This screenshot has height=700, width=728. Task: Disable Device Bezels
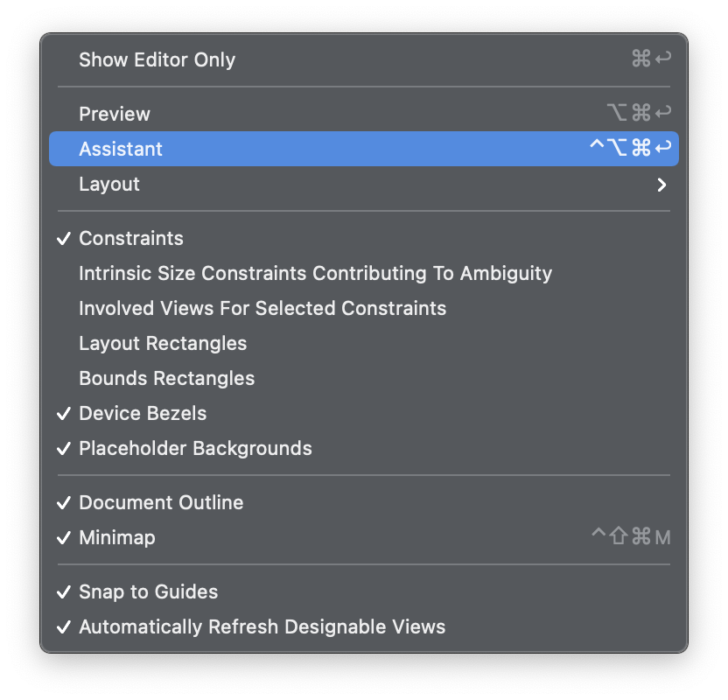pyautogui.click(x=363, y=413)
